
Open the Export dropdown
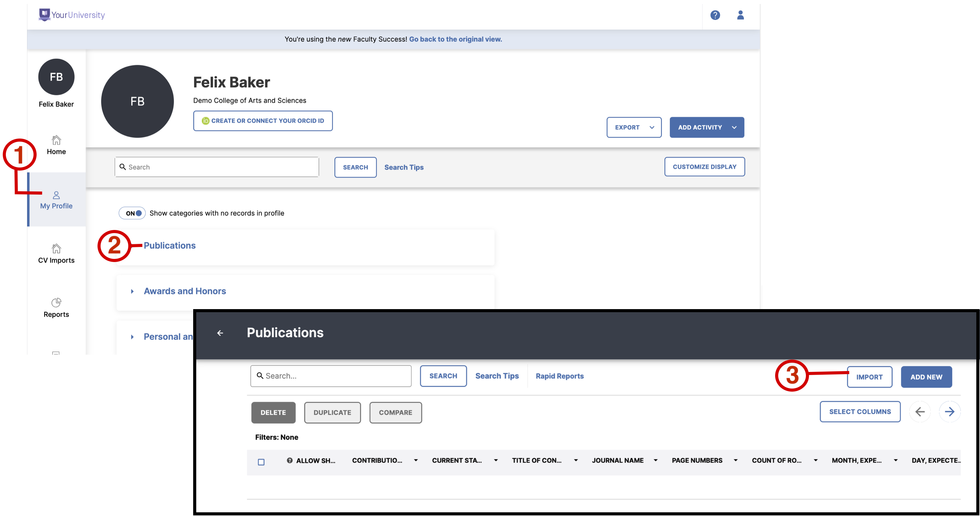coord(634,127)
